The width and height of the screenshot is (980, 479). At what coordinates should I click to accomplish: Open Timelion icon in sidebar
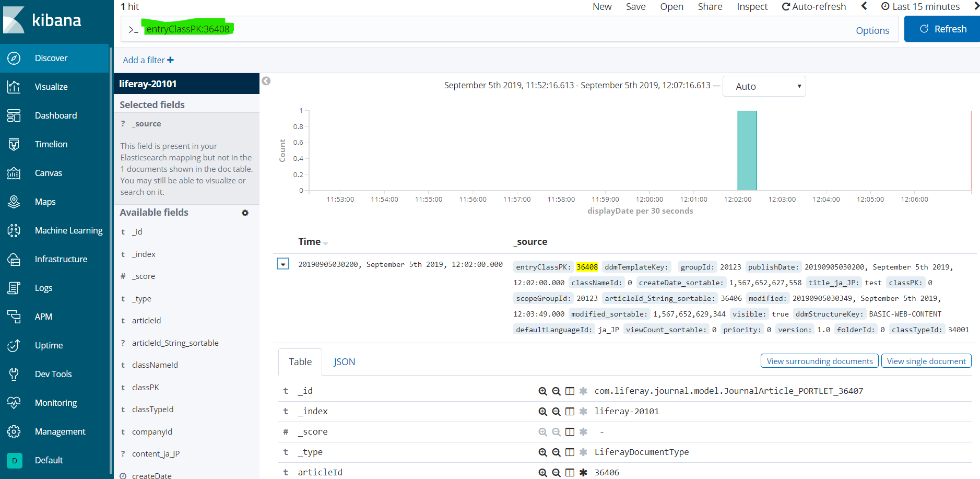tap(14, 144)
